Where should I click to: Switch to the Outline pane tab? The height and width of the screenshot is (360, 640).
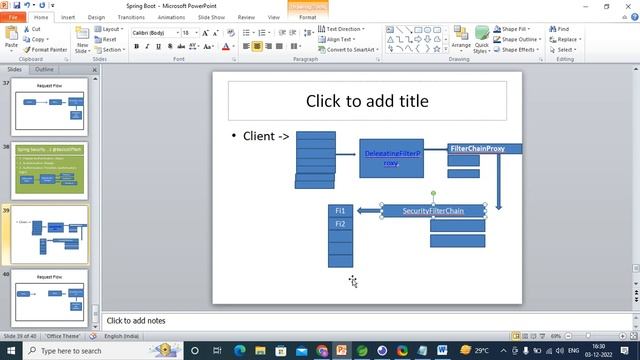44,69
